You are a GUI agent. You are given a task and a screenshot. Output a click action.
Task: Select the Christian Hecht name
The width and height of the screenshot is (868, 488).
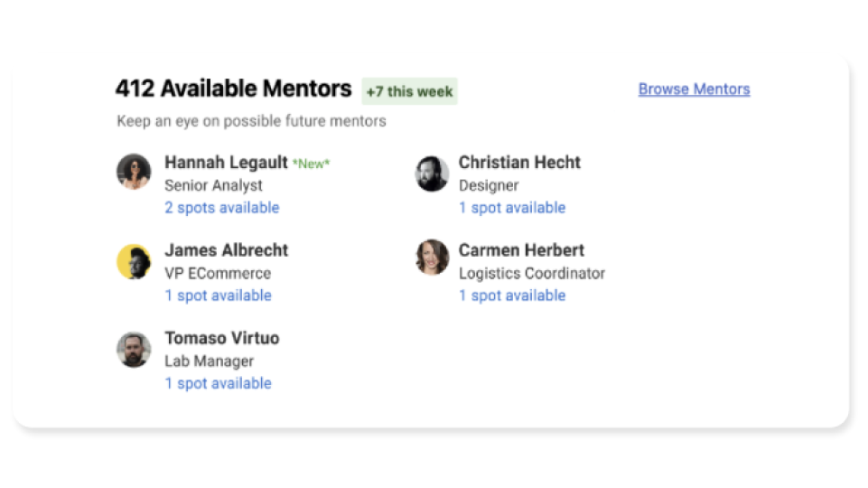pos(519,163)
